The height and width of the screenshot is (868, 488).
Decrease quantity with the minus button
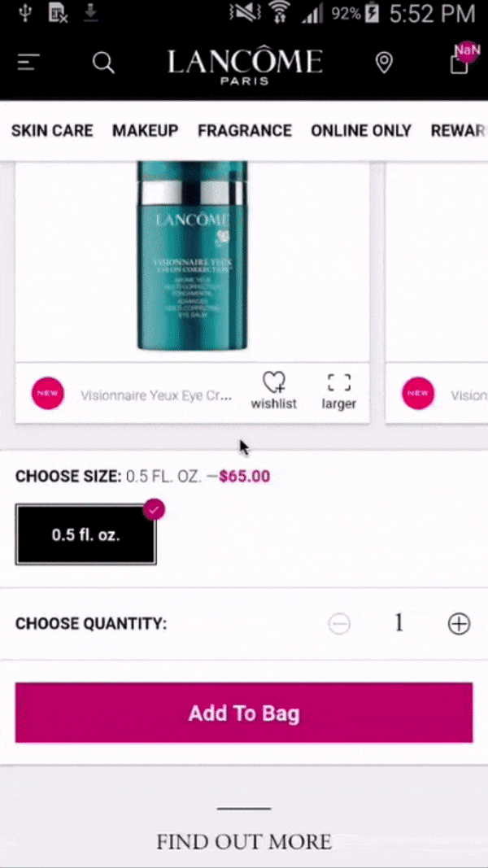tap(338, 624)
